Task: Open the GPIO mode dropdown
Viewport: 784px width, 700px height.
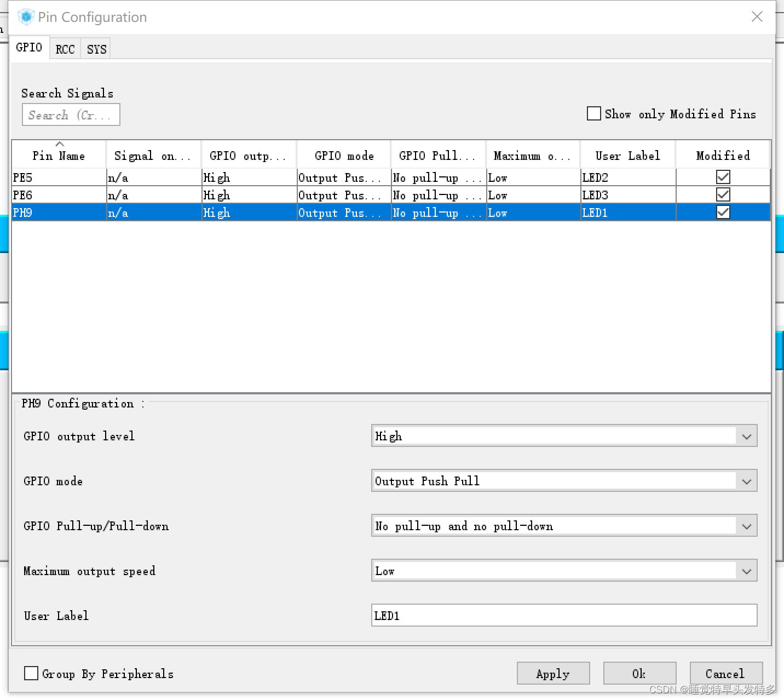Action: 746,481
